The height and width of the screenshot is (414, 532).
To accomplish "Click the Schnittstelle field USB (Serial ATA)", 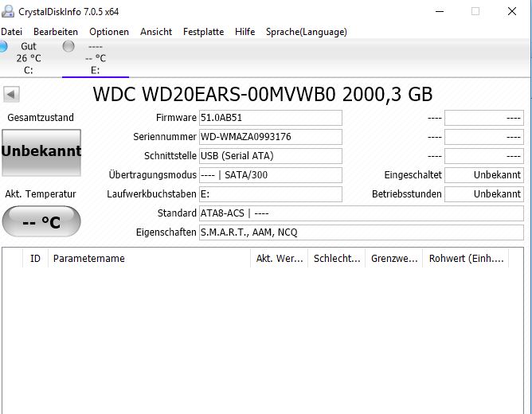I will point(271,156).
